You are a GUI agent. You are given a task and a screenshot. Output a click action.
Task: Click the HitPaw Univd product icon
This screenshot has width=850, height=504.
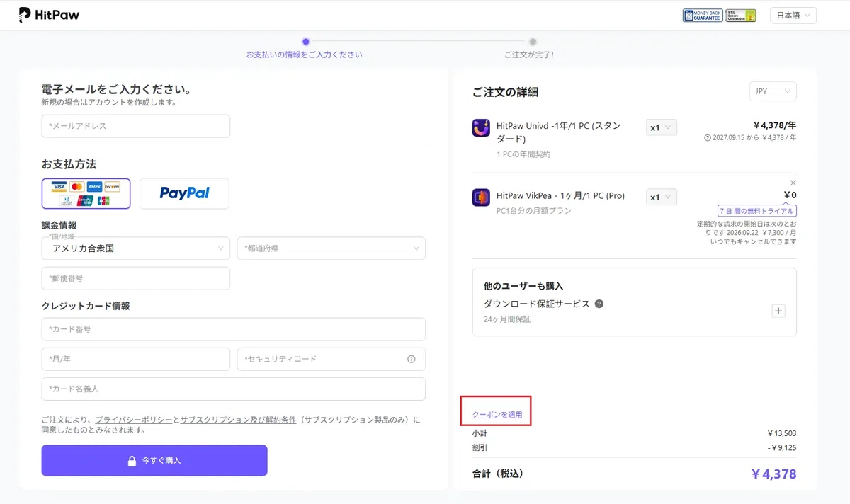coord(482,127)
